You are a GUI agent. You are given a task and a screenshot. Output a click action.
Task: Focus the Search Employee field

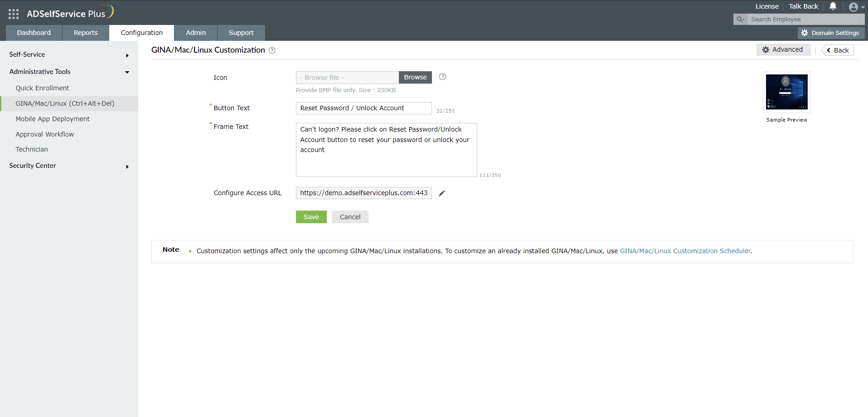click(x=806, y=19)
